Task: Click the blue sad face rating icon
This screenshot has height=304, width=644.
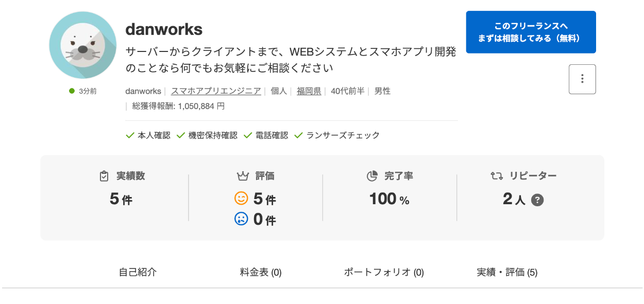Action: point(241,219)
